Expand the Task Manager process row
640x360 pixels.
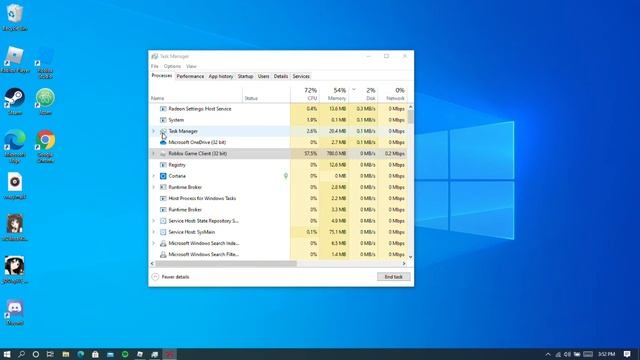154,131
